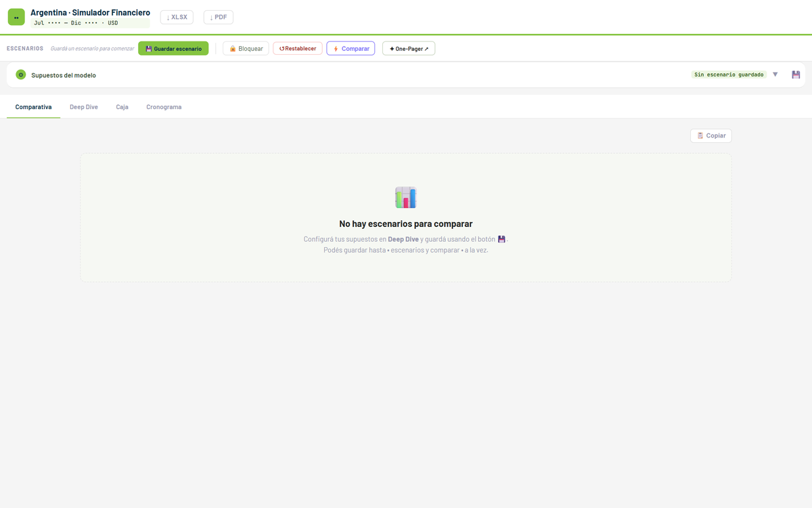
Task: Click the clipboard icon on Copiar
Action: [x=700, y=135]
